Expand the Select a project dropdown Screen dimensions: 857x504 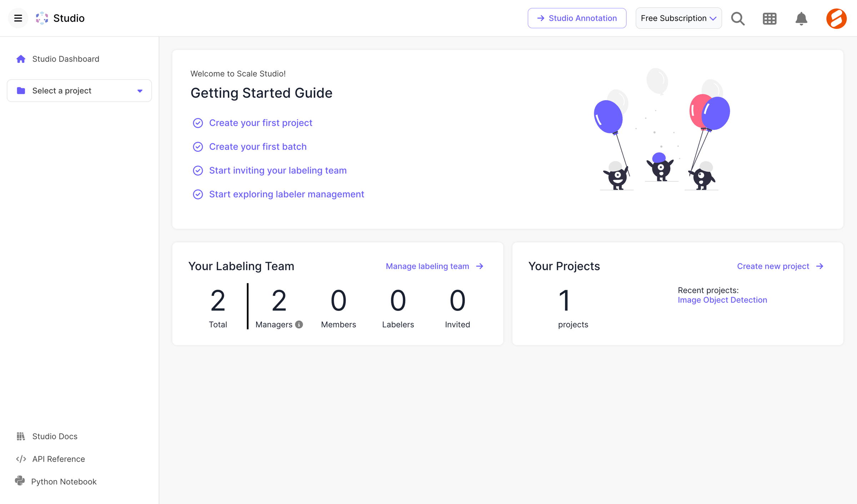79,91
